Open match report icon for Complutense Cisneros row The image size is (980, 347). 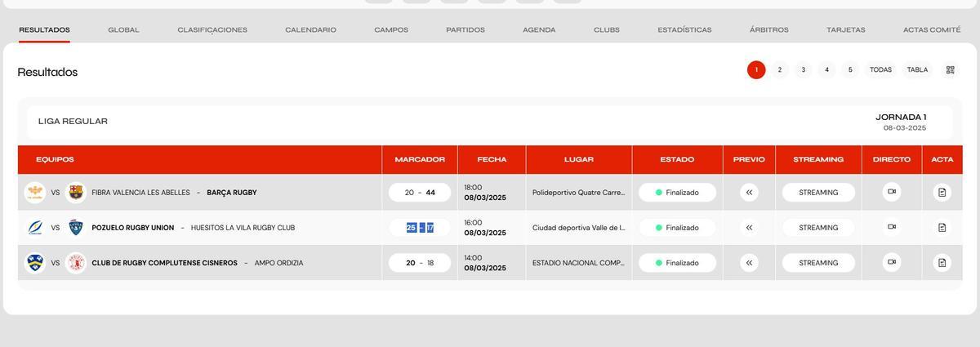pyautogui.click(x=942, y=263)
